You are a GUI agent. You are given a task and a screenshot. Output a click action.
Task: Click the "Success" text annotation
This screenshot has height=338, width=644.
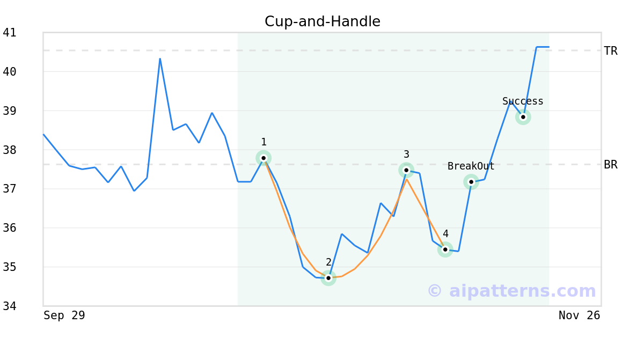coord(523,101)
